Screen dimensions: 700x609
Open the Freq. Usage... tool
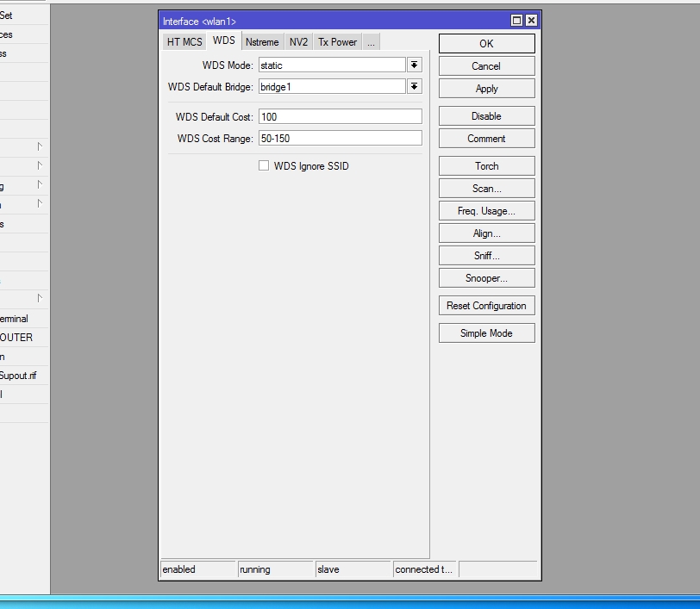[x=486, y=210]
